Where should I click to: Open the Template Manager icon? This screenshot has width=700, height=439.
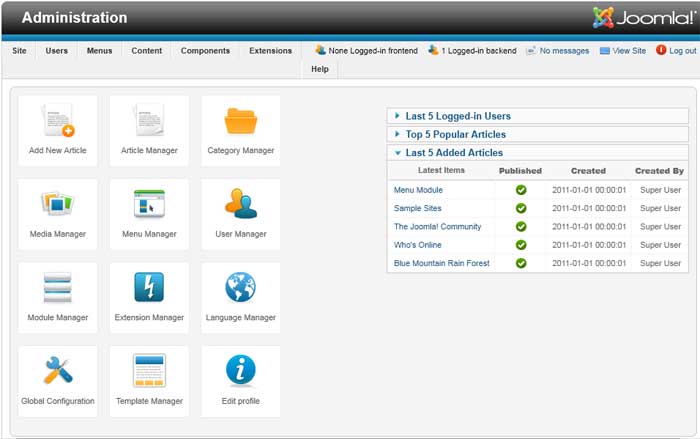(x=149, y=370)
